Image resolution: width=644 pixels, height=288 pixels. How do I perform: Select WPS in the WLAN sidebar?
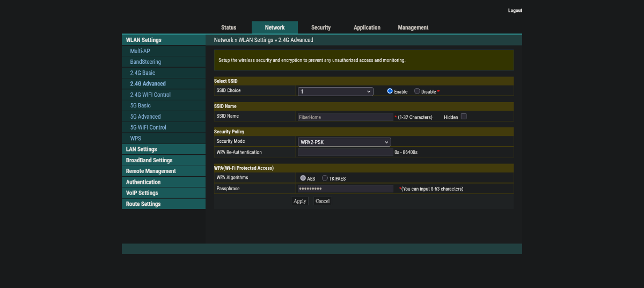136,138
